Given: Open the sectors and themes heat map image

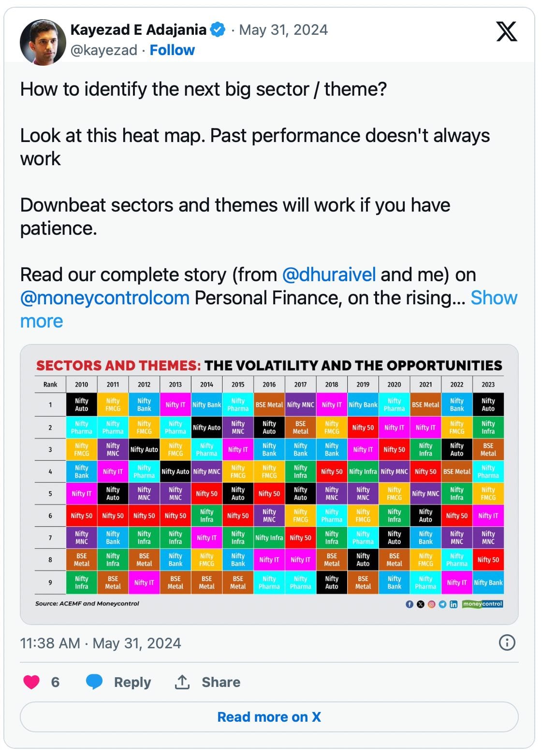Looking at the screenshot, I should (269, 484).
